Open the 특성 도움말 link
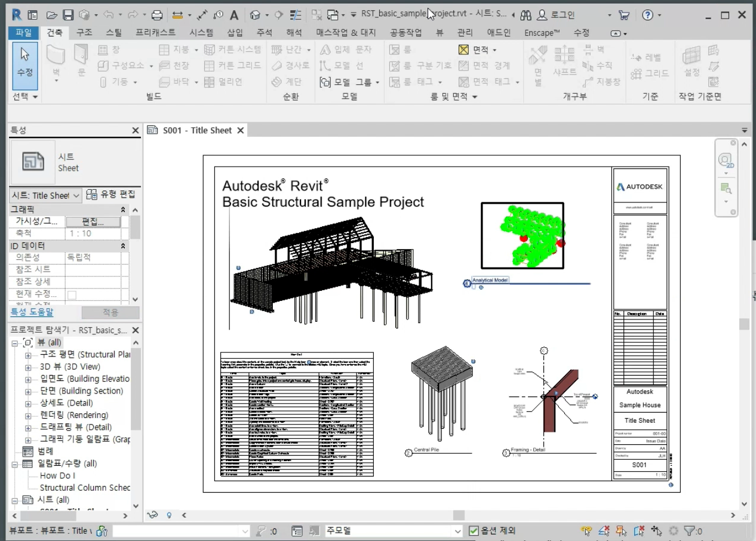The height and width of the screenshot is (541, 756). point(32,312)
